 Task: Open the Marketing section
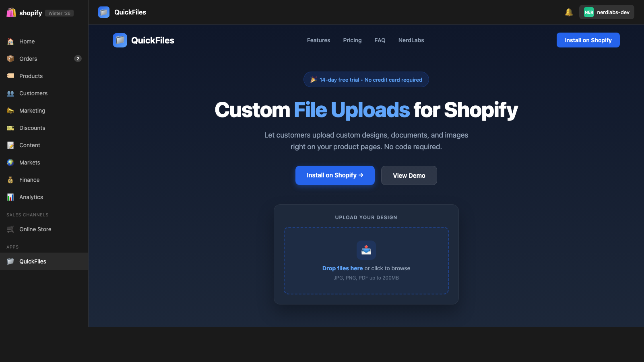tap(44, 111)
